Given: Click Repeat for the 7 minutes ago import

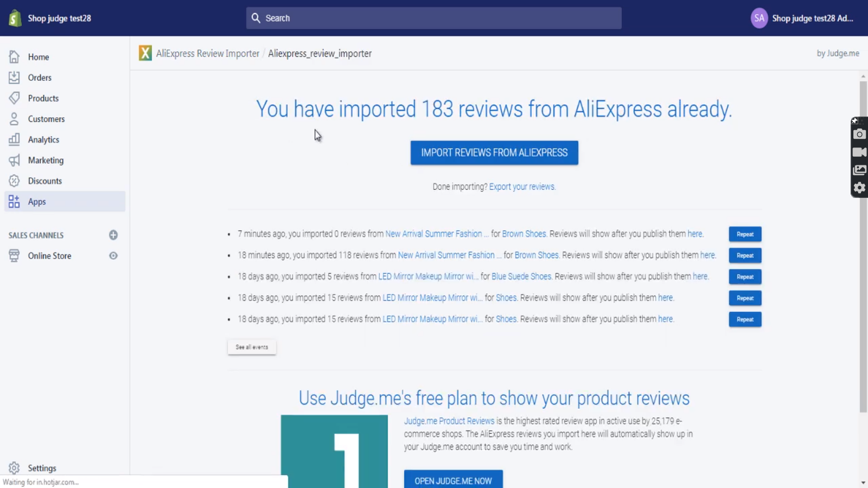Looking at the screenshot, I should point(745,234).
